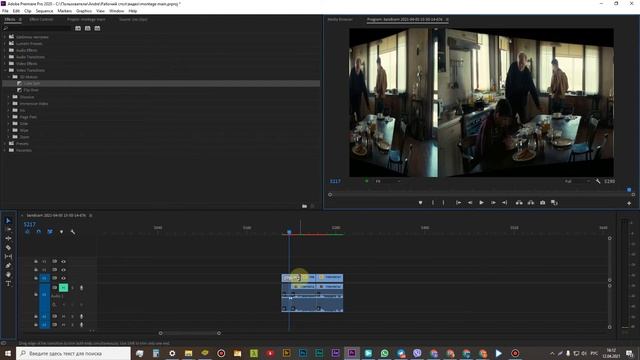Hide track V2 output eye

click(63, 270)
